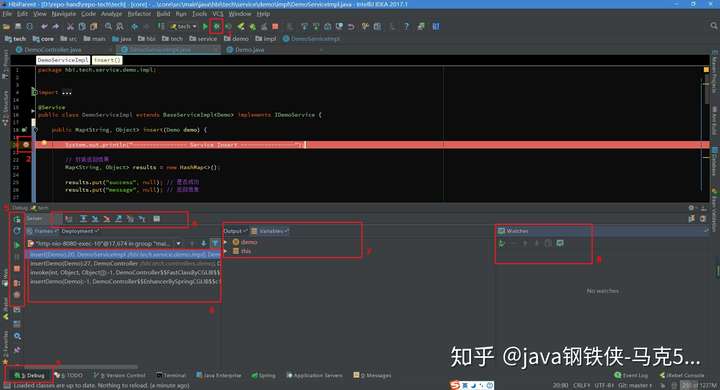
Task: Click the New Watch icon in Watches panel
Action: [501, 243]
